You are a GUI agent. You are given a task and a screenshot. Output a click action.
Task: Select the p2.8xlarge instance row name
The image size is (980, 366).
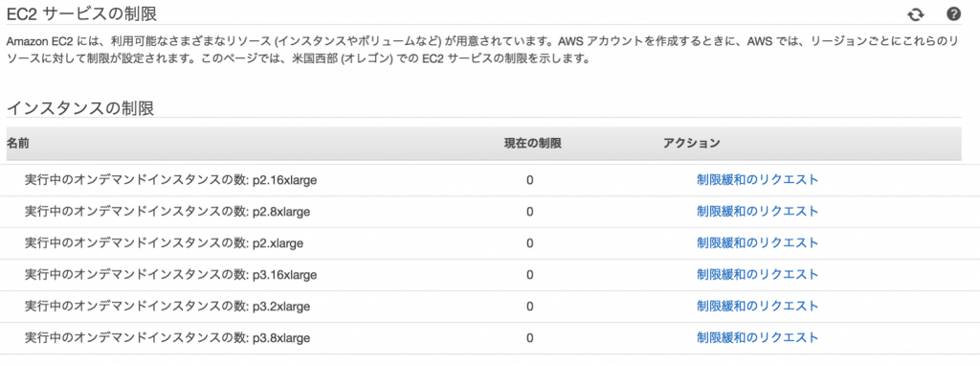pos(167,212)
